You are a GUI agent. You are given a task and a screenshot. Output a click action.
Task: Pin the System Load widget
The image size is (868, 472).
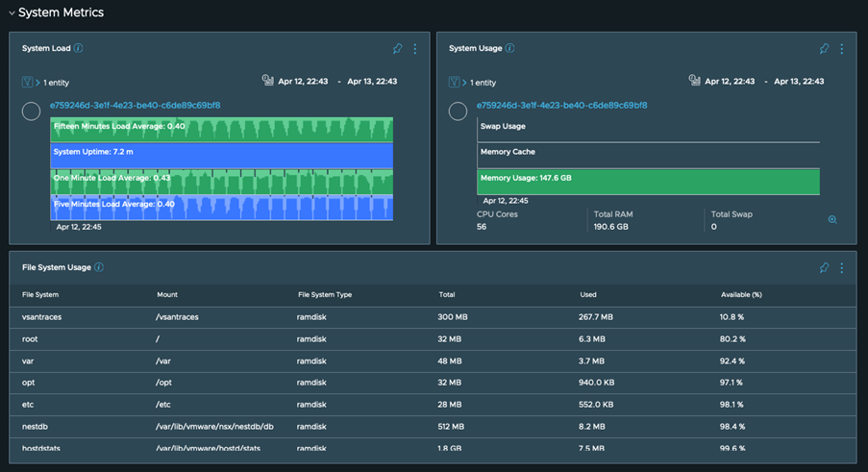397,49
